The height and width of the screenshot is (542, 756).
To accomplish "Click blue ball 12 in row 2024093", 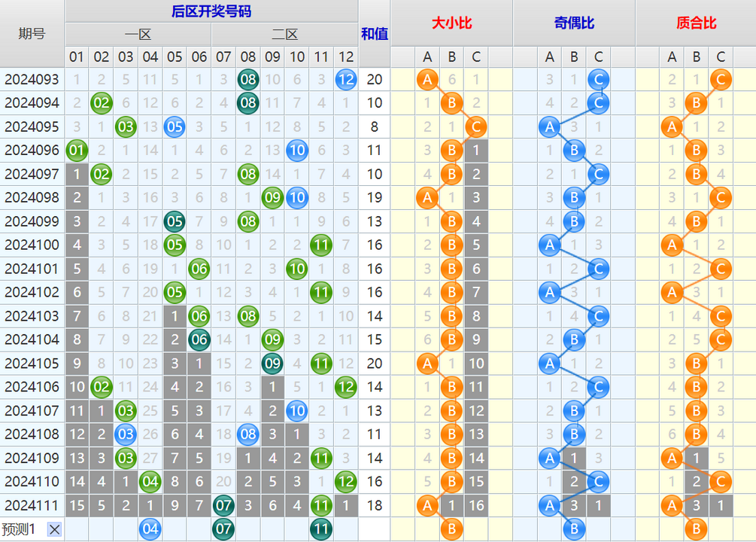I will click(x=346, y=80).
